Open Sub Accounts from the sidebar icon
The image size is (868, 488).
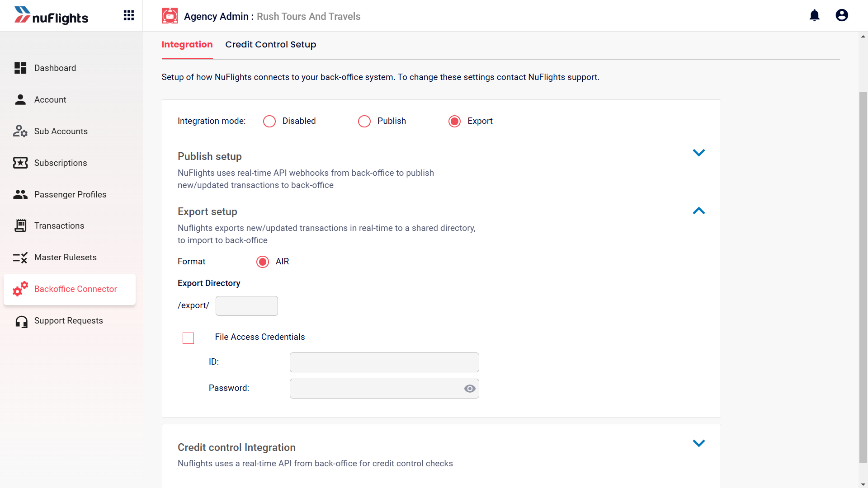[x=20, y=131]
